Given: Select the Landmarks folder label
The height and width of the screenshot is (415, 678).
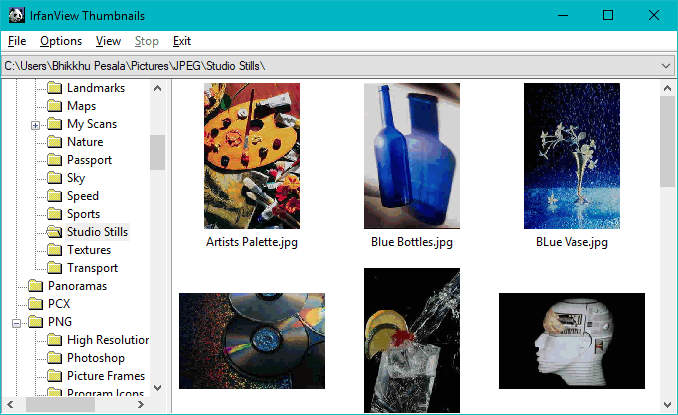Looking at the screenshot, I should [96, 88].
